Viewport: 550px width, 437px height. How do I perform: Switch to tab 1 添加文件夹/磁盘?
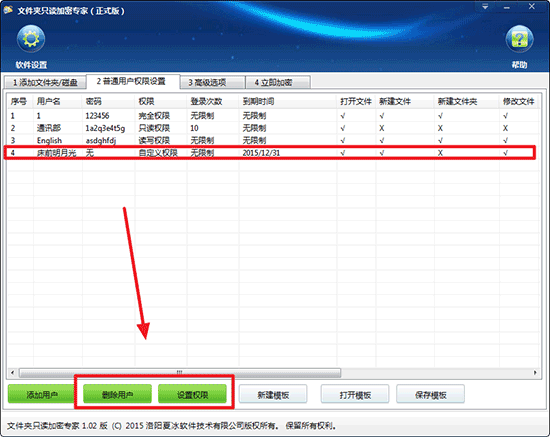(45, 82)
